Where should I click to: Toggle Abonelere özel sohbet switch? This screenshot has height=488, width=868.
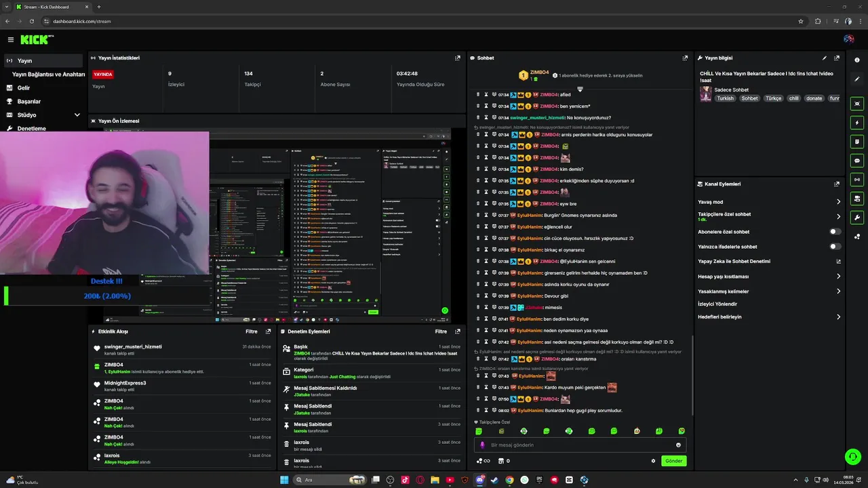coord(835,232)
